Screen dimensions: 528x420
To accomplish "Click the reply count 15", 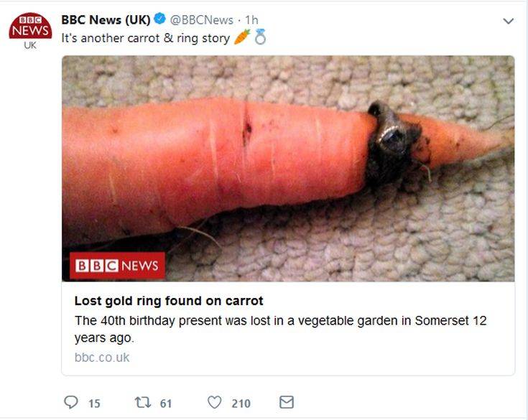I will [x=94, y=403].
